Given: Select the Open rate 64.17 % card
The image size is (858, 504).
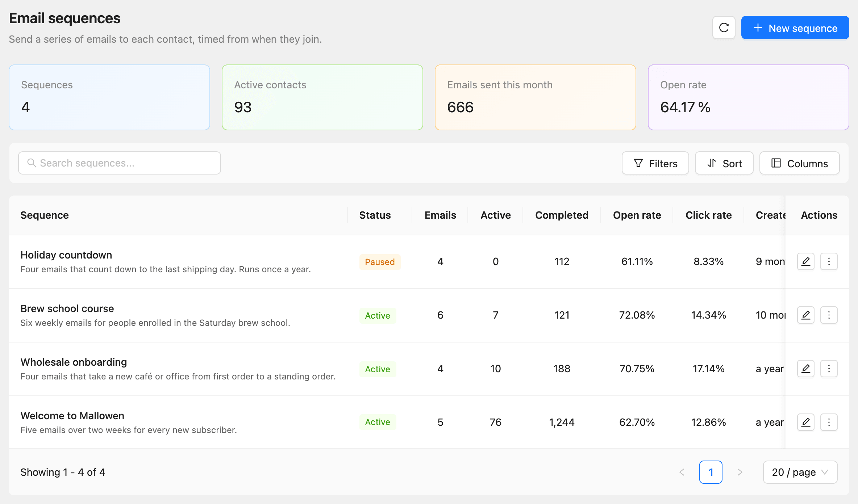Looking at the screenshot, I should tap(749, 97).
